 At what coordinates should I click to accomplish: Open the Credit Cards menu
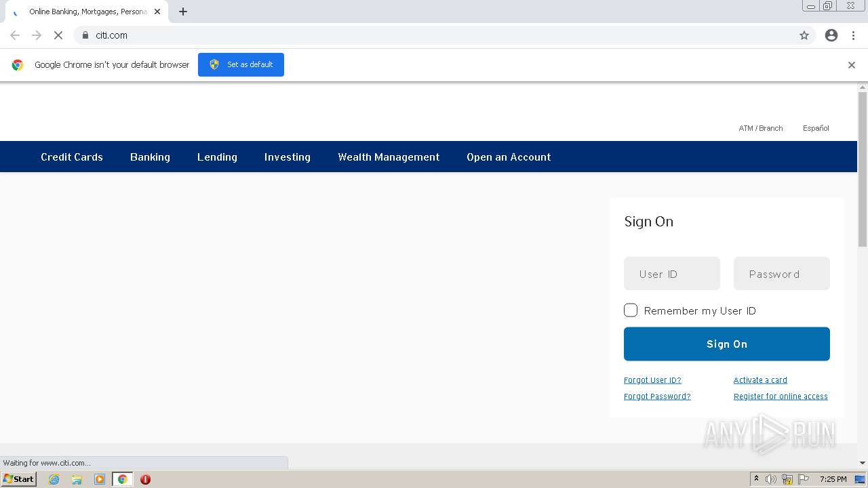click(x=72, y=157)
